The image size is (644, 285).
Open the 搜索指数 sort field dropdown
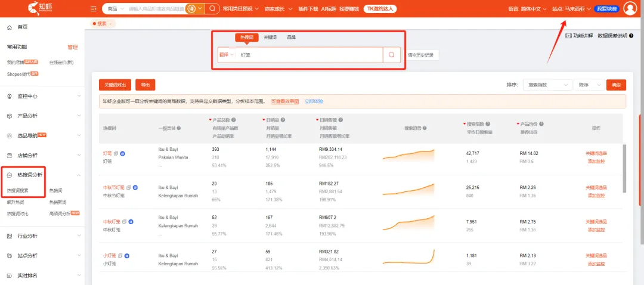click(x=547, y=85)
